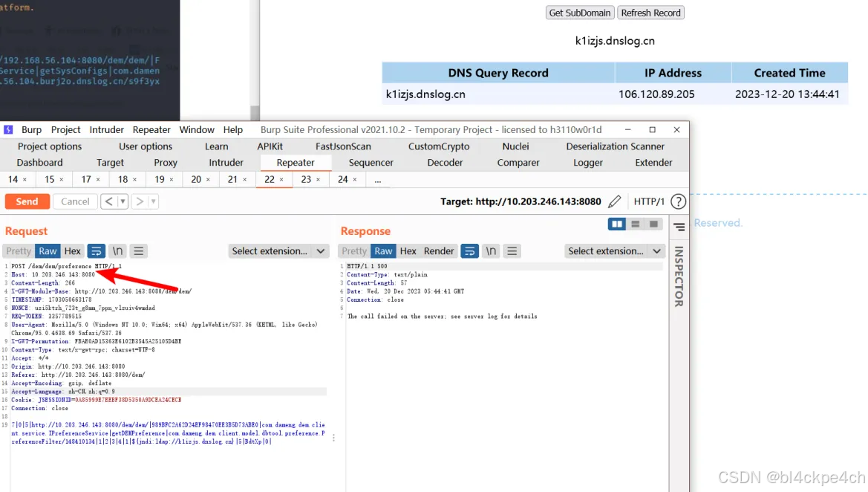The height and width of the screenshot is (492, 868).
Task: Click IP address 106.120.89.205 cell
Action: click(673, 94)
